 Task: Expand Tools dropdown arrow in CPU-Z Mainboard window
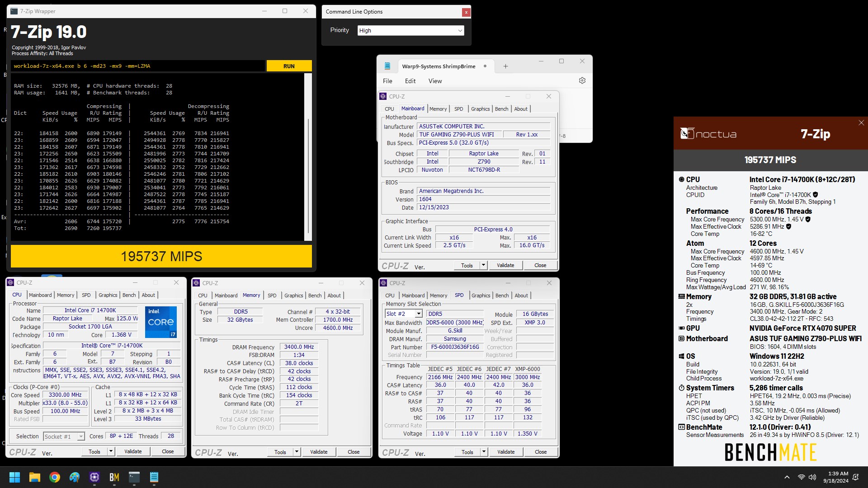pyautogui.click(x=483, y=265)
